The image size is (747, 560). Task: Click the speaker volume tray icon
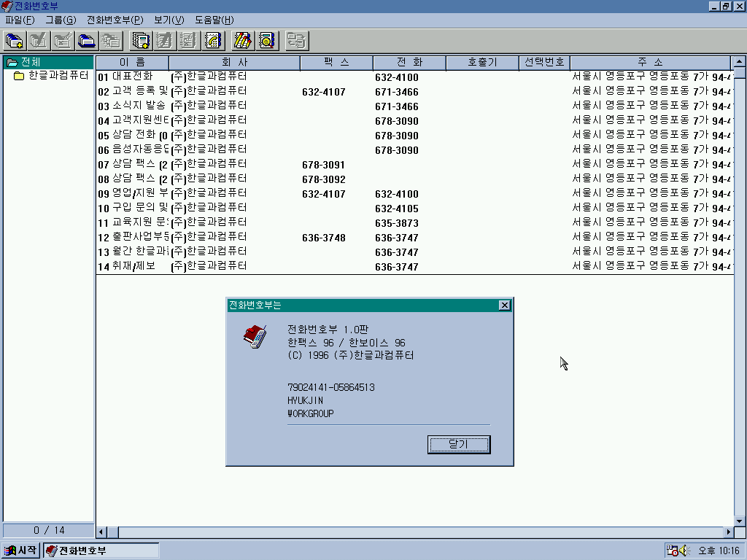click(x=684, y=551)
